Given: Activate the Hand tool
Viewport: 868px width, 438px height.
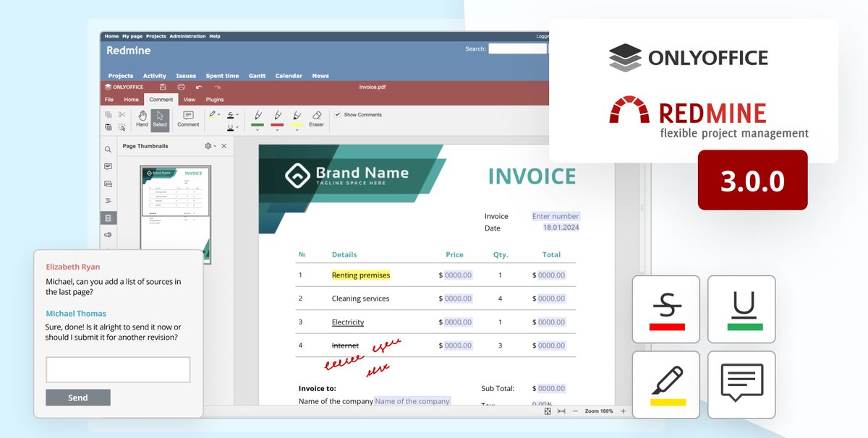Looking at the screenshot, I should click(142, 119).
